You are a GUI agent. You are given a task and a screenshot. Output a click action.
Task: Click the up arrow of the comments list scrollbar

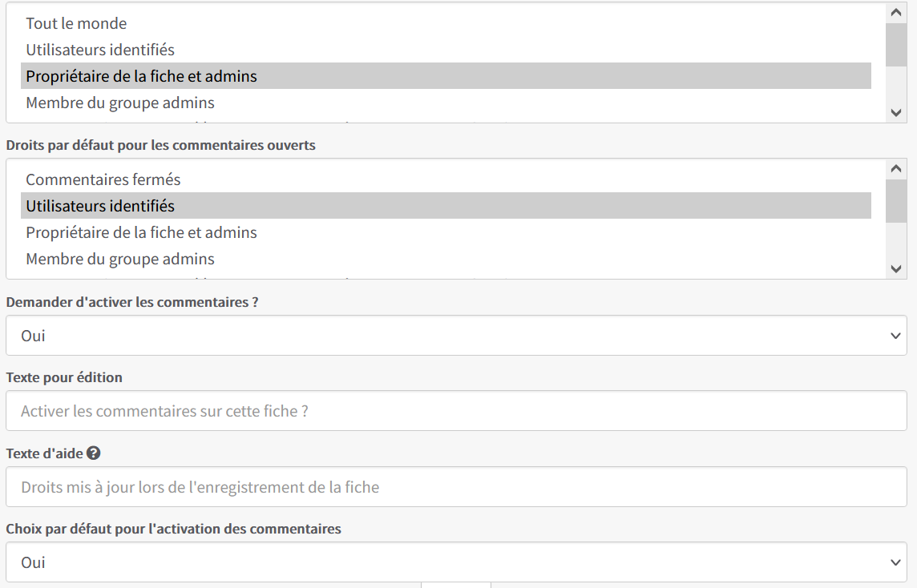click(895, 169)
